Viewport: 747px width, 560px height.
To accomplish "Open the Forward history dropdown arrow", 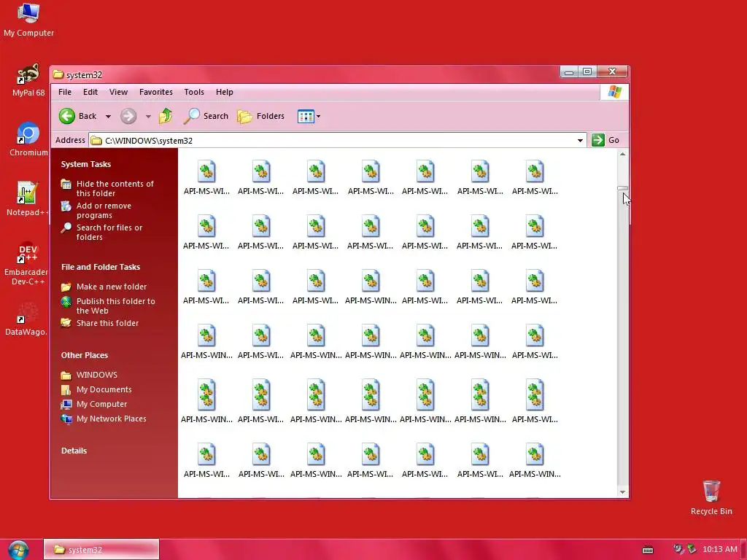I will click(148, 116).
